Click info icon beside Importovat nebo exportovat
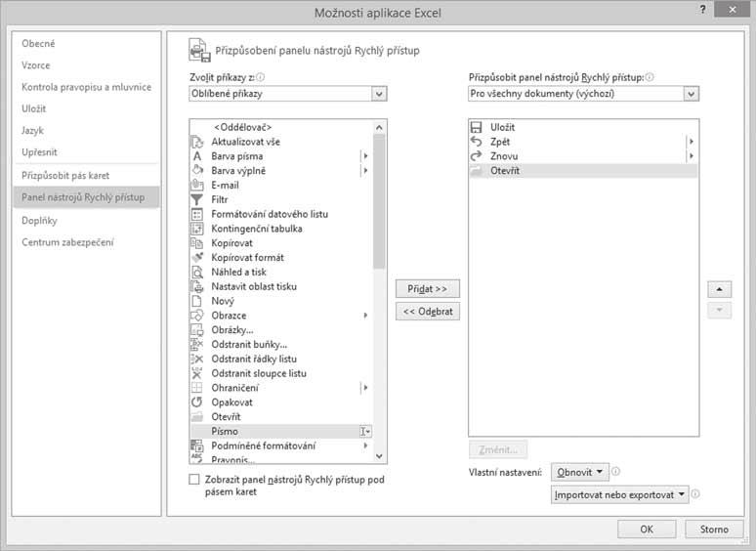This screenshot has width=756, height=551. tap(695, 494)
